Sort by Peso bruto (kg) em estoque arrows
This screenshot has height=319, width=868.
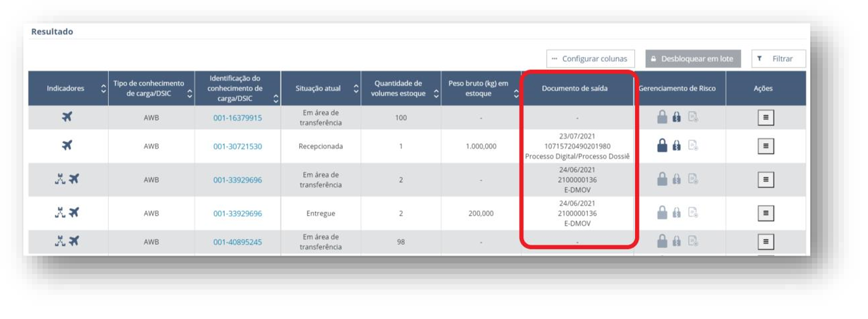(x=516, y=94)
